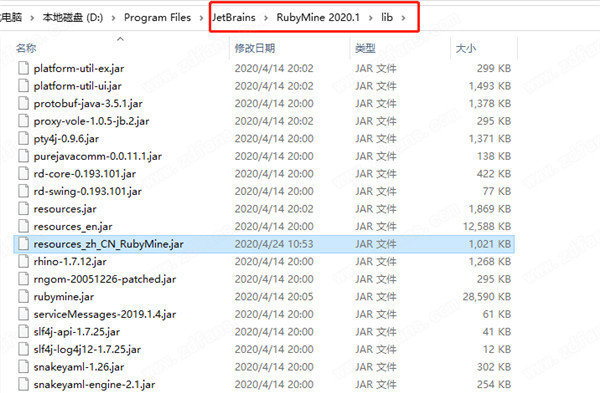This screenshot has width=600, height=393.
Task: Sort files by the 类型 column header
Action: (x=365, y=48)
